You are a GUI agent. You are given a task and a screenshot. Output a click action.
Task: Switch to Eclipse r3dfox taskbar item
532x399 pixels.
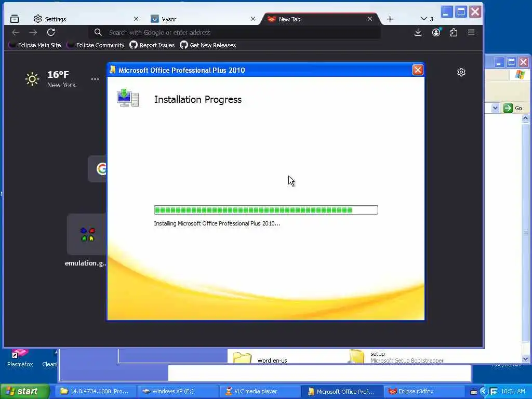pyautogui.click(x=424, y=391)
